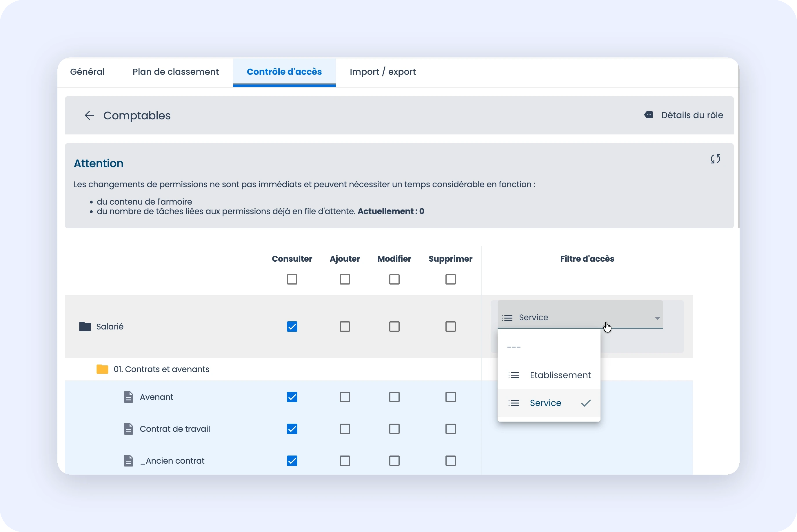Image resolution: width=797 pixels, height=532 pixels.
Task: Toggle the Ajouter header checkbox
Action: pos(345,279)
